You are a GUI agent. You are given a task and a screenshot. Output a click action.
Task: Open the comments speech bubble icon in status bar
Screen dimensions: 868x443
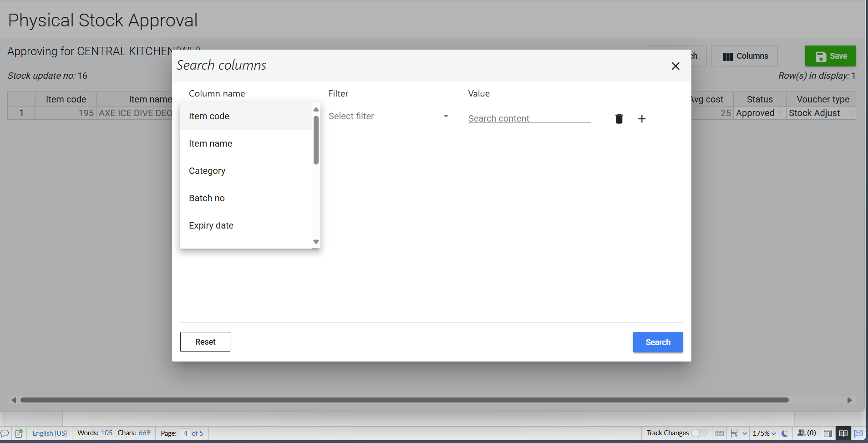(5, 433)
